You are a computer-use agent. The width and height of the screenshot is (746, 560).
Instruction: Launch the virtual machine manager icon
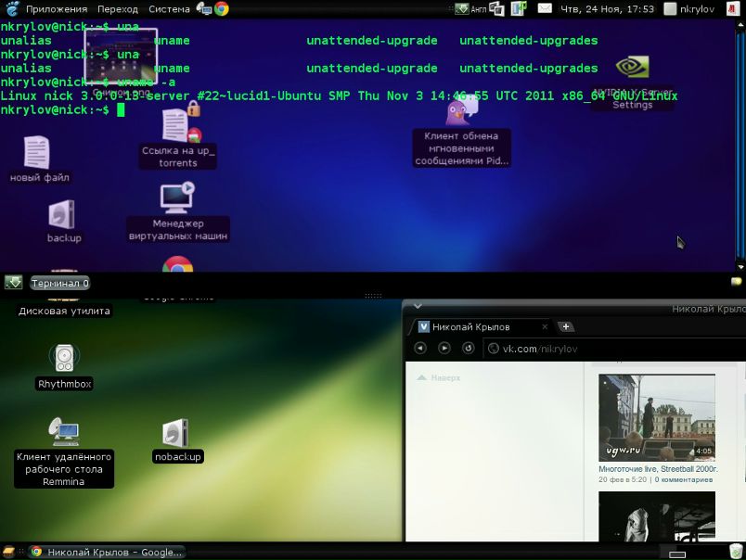pos(176,197)
